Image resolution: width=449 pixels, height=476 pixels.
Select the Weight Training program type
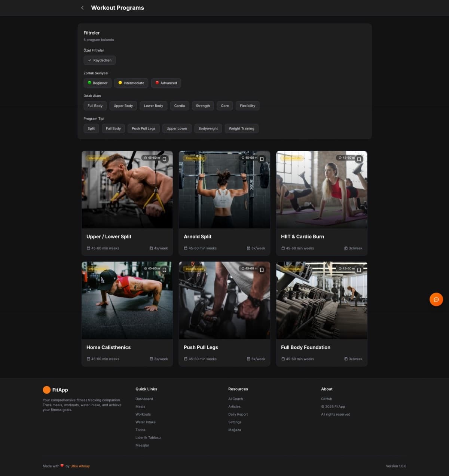point(241,128)
